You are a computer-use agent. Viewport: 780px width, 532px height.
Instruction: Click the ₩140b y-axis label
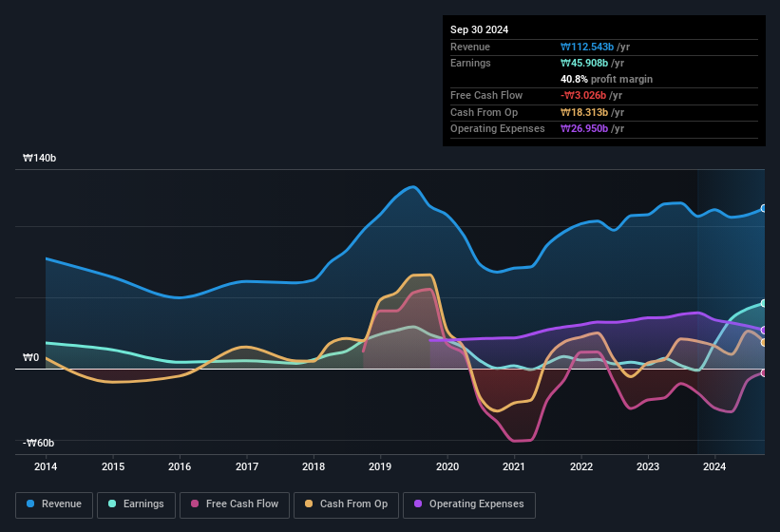tap(40, 159)
